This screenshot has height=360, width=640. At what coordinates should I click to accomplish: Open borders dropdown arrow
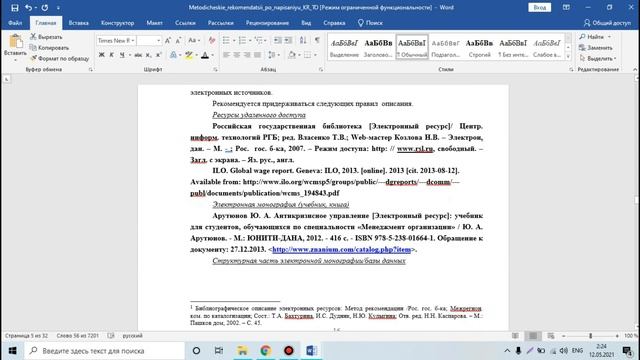coord(315,55)
